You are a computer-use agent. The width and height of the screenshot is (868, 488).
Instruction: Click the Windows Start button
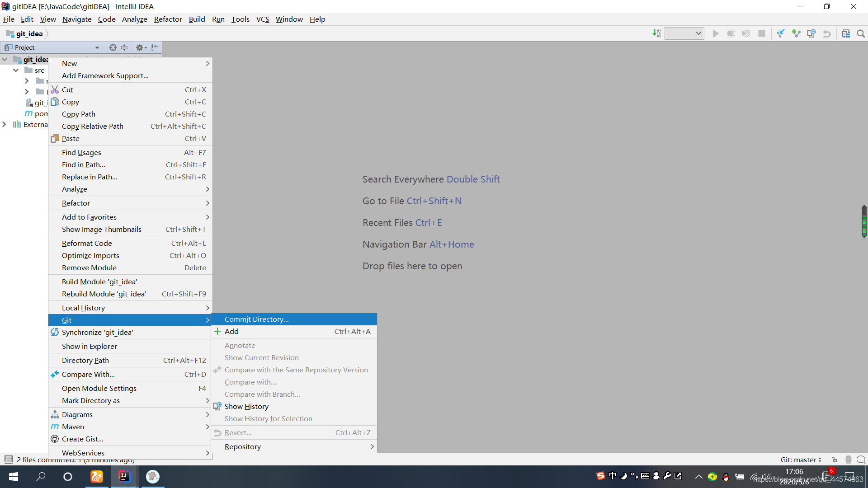[x=14, y=477]
